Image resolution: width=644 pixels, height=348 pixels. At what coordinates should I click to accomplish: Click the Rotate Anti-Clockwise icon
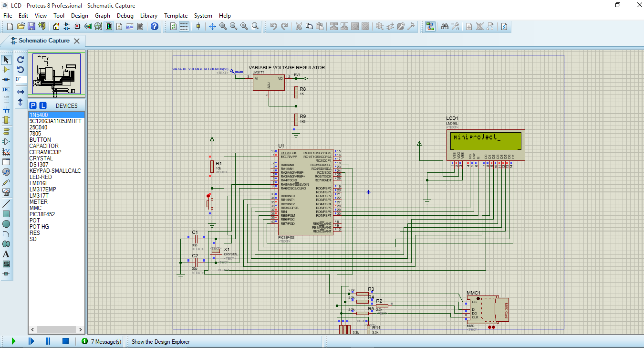click(21, 70)
